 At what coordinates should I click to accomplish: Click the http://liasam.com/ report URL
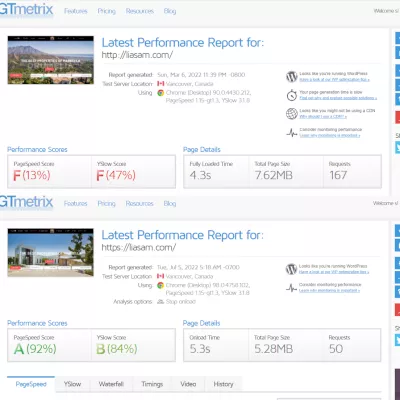point(137,55)
